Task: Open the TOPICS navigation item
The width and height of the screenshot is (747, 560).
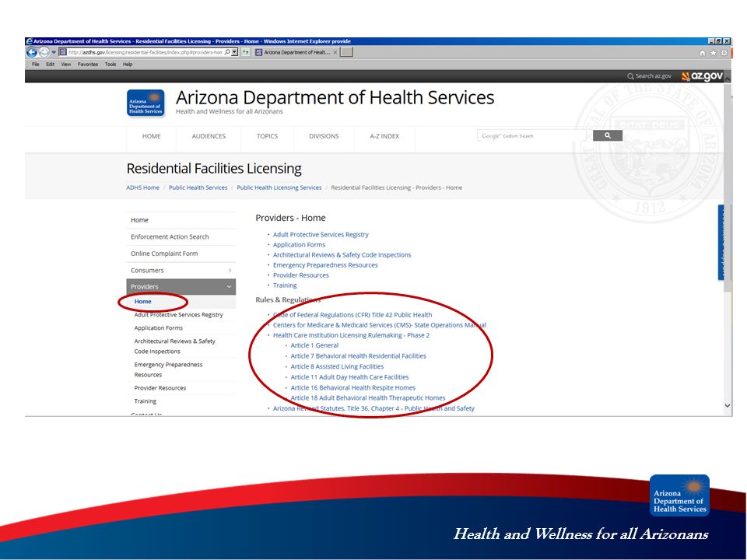Action: (267, 136)
